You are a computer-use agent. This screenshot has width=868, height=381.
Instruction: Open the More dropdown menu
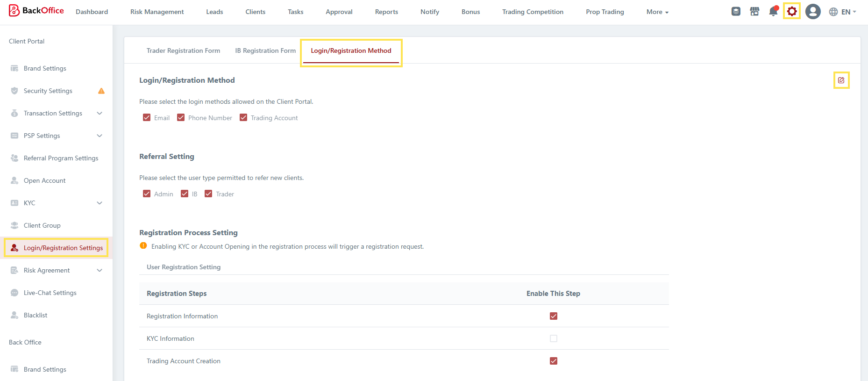[x=657, y=12]
